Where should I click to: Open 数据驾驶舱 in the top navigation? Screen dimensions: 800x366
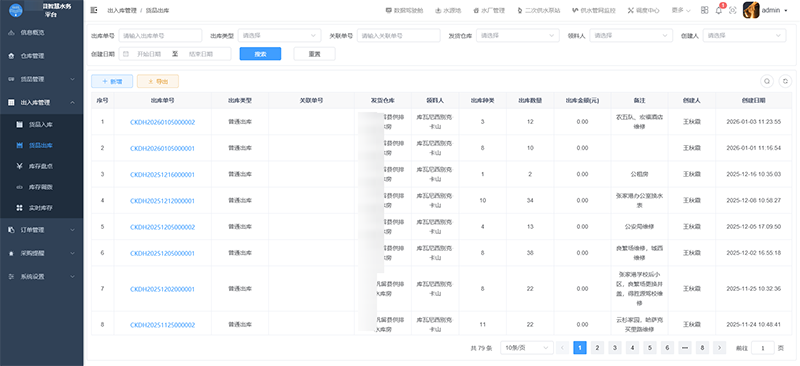(404, 10)
